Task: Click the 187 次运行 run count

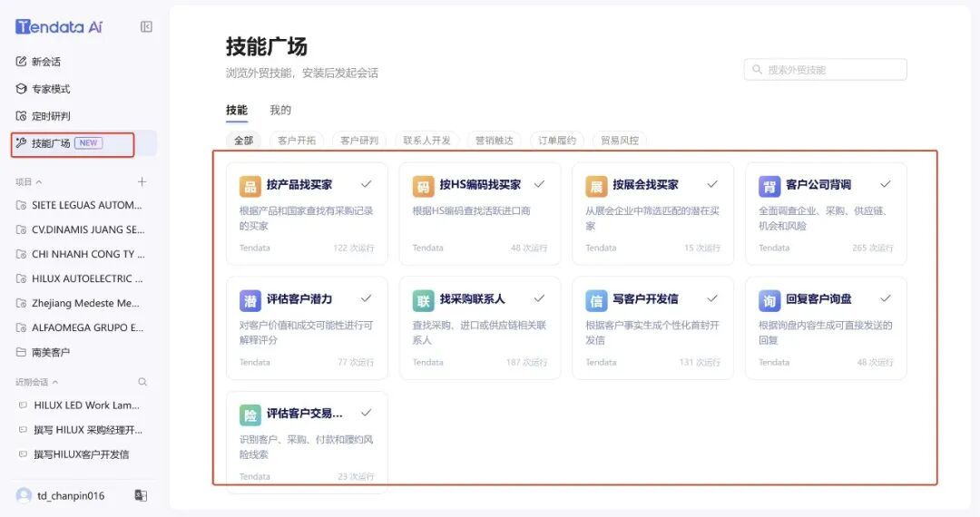Action: coord(527,362)
